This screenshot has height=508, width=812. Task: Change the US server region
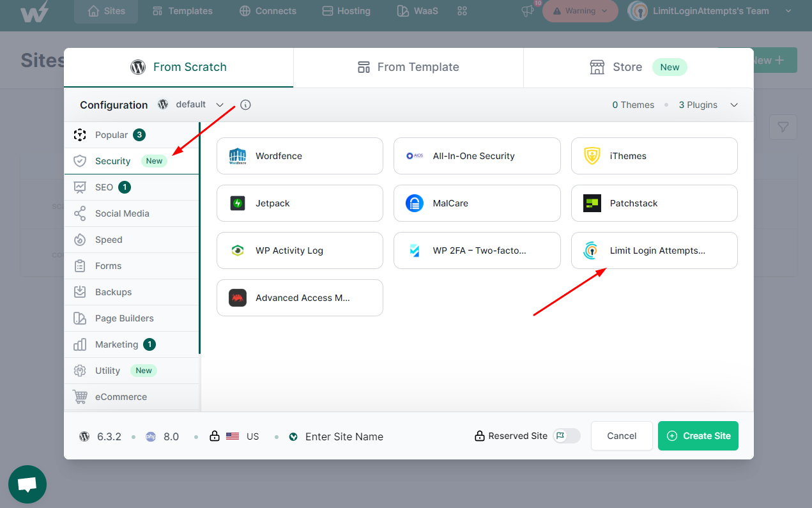pos(243,437)
